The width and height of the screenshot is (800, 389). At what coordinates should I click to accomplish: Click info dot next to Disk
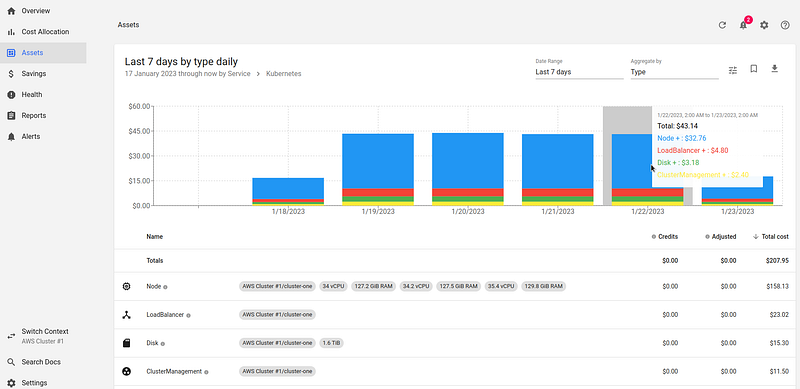[x=163, y=344]
